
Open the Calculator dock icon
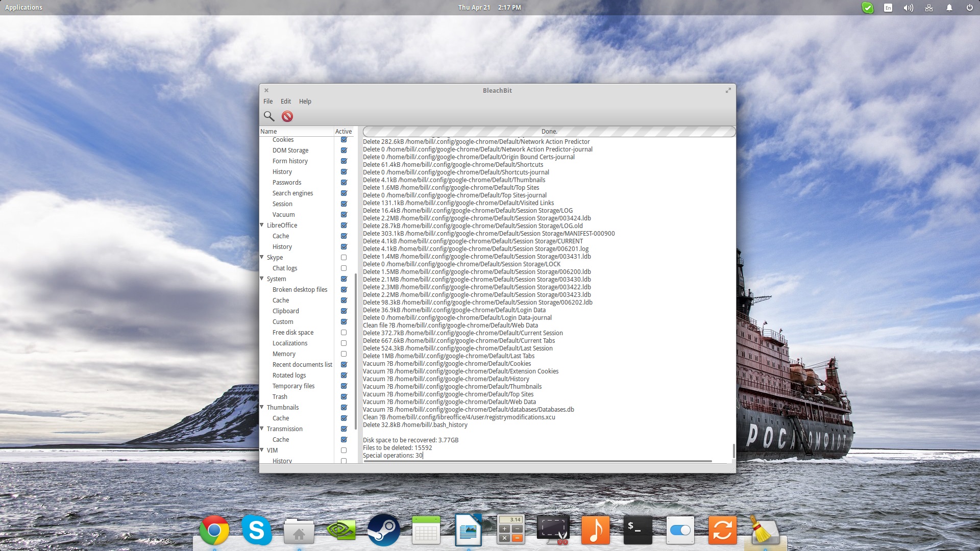coord(511,530)
